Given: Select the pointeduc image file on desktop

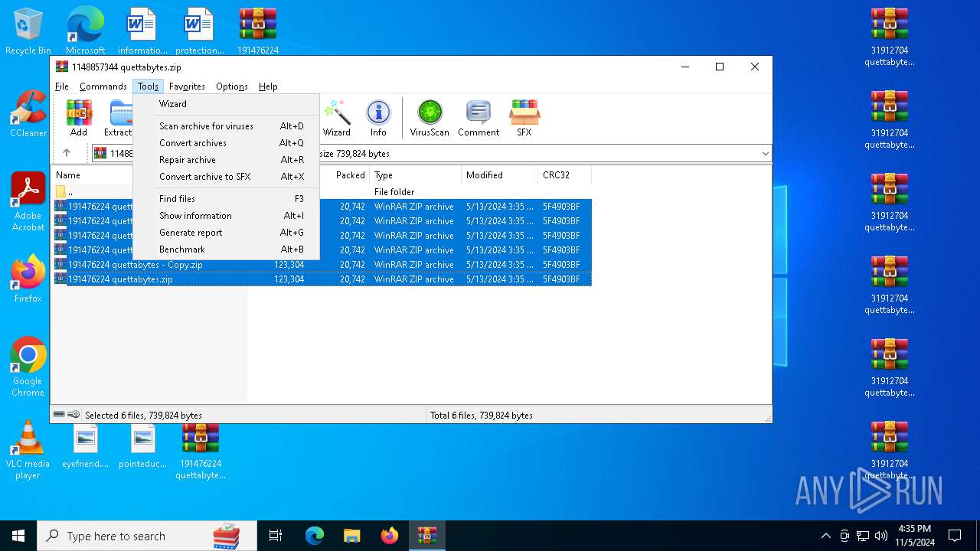Looking at the screenshot, I should point(142,447).
